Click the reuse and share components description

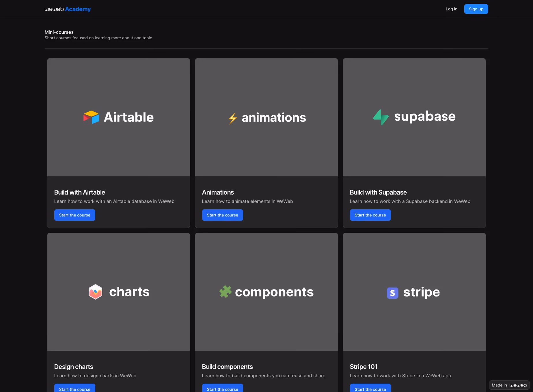[x=264, y=376]
